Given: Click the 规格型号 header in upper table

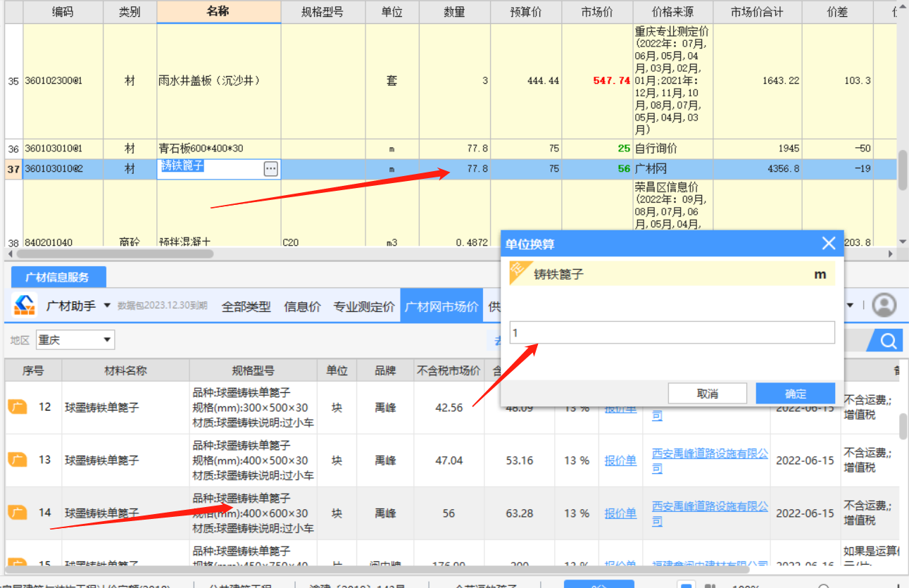Looking at the screenshot, I should [x=322, y=12].
